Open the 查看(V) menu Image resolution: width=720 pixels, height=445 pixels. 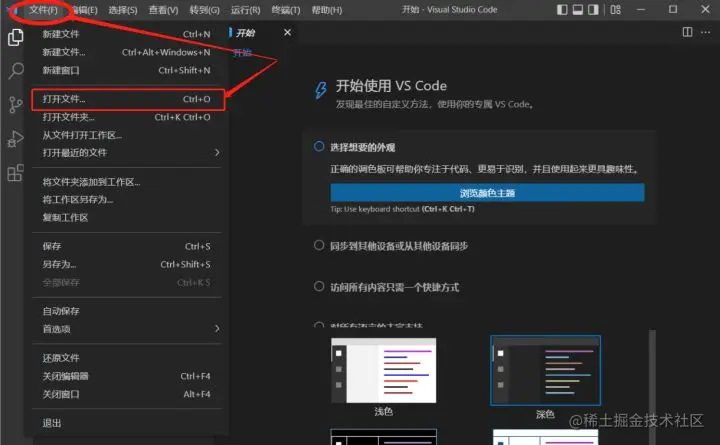[x=163, y=10]
